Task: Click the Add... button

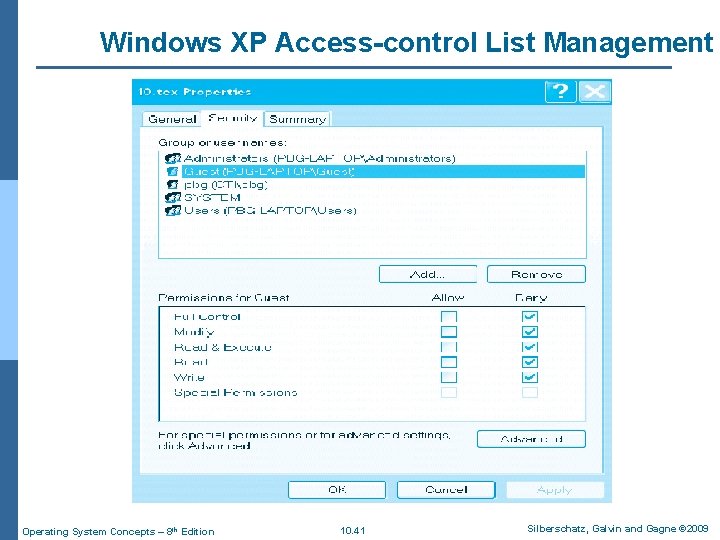Action: 428,275
